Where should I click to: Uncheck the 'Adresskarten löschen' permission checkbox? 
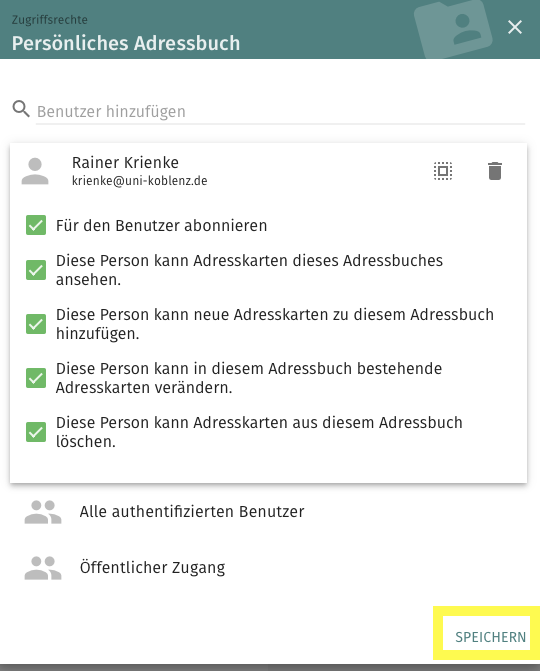pos(36,431)
